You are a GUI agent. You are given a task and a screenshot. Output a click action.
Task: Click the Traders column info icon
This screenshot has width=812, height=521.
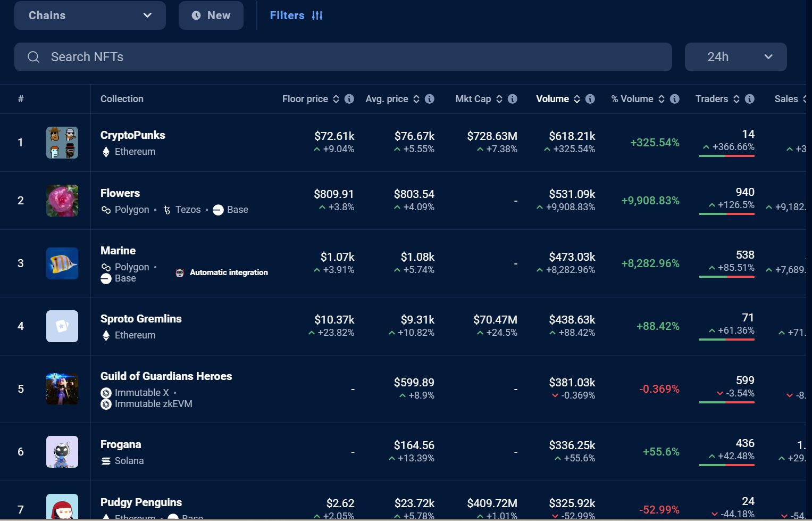tap(750, 99)
